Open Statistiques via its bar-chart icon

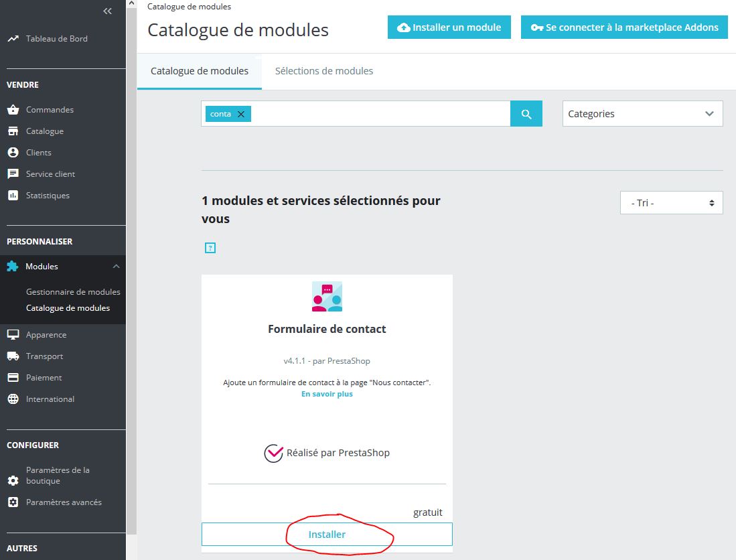pyautogui.click(x=15, y=195)
